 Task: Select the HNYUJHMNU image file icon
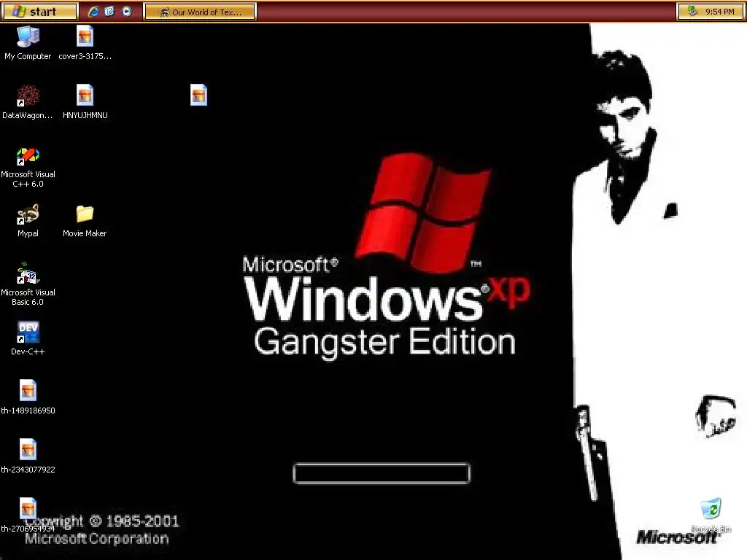[x=85, y=102]
